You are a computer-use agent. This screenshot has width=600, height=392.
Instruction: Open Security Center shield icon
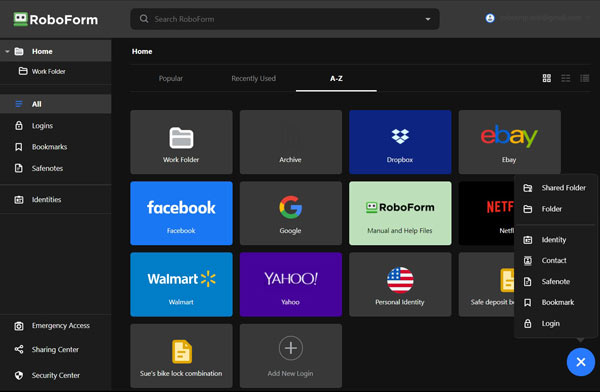pos(18,375)
